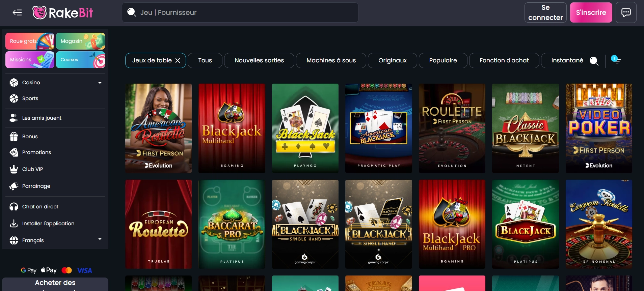Click the Se connecter button
The height and width of the screenshot is (291, 644).
pyautogui.click(x=545, y=13)
